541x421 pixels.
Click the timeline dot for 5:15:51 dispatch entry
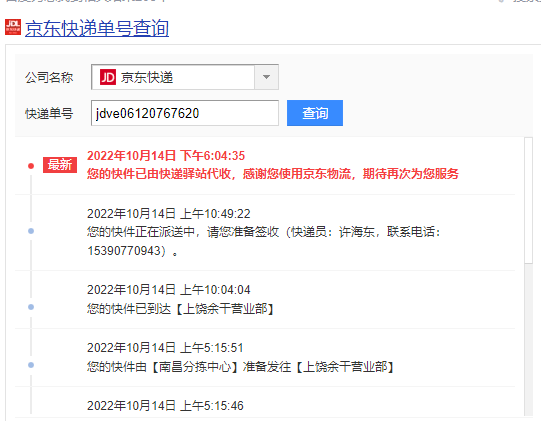tap(31, 365)
